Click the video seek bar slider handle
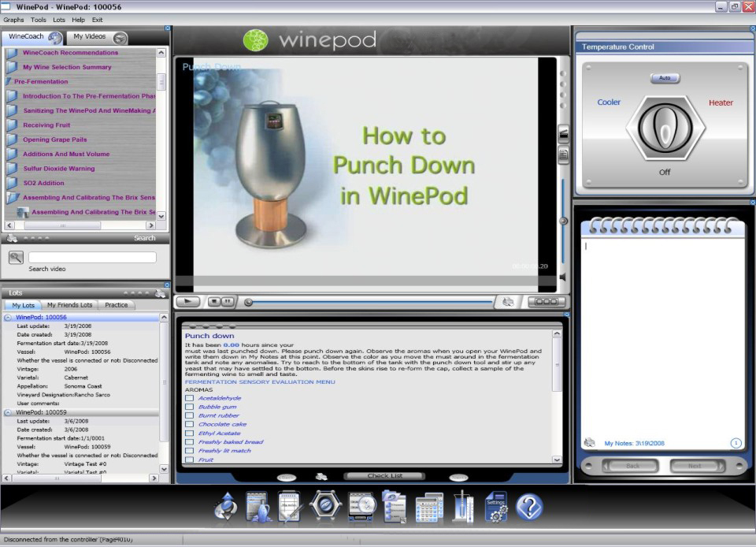 click(x=248, y=303)
